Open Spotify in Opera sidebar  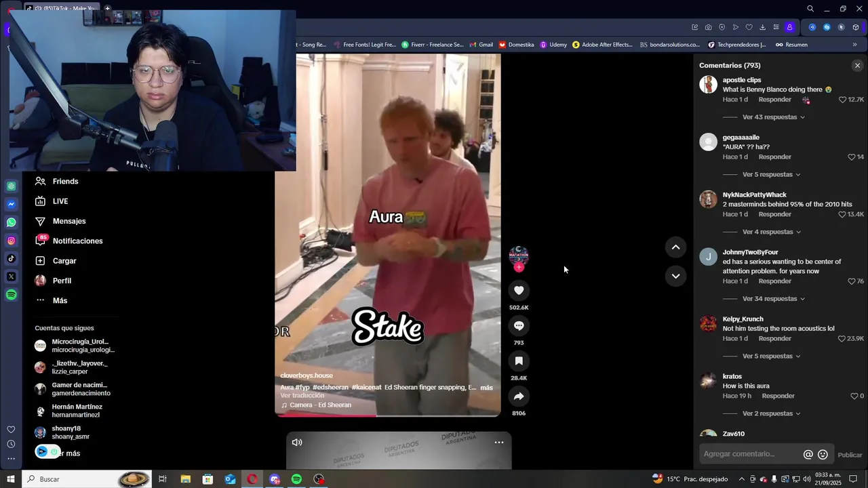pyautogui.click(x=12, y=295)
